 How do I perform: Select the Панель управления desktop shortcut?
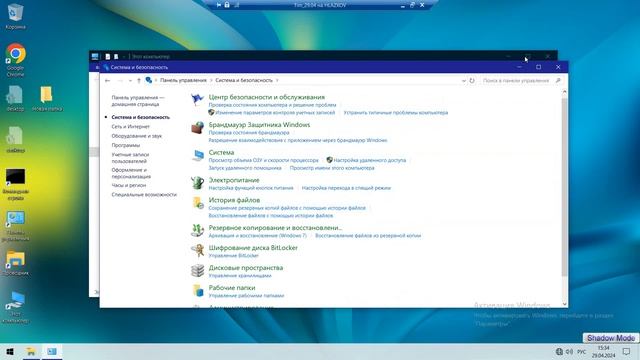16,226
